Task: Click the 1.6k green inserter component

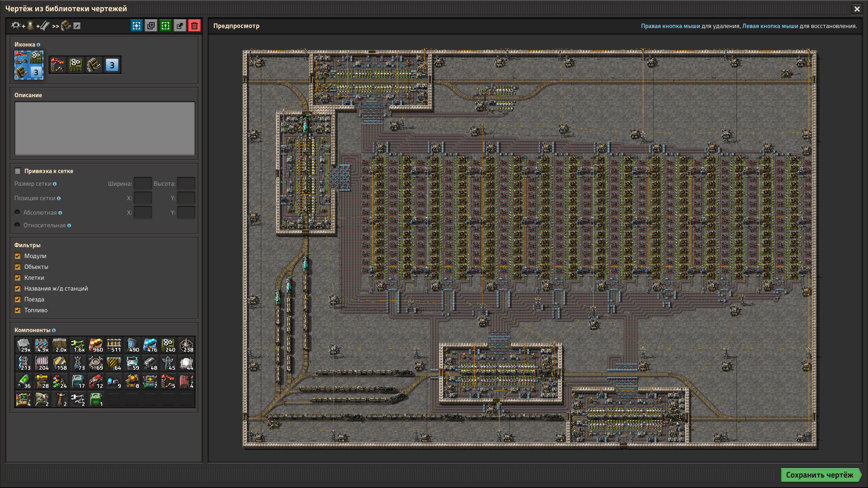Action: tap(78, 345)
